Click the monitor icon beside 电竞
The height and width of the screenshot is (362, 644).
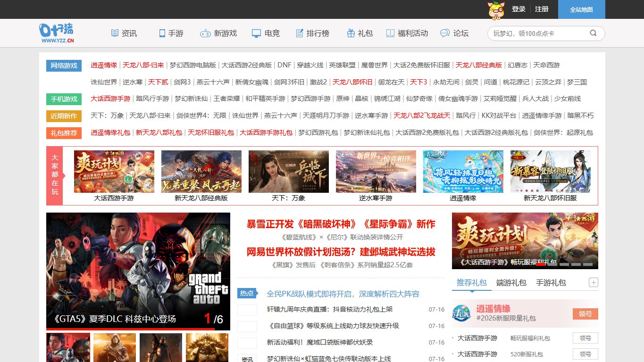(256, 33)
